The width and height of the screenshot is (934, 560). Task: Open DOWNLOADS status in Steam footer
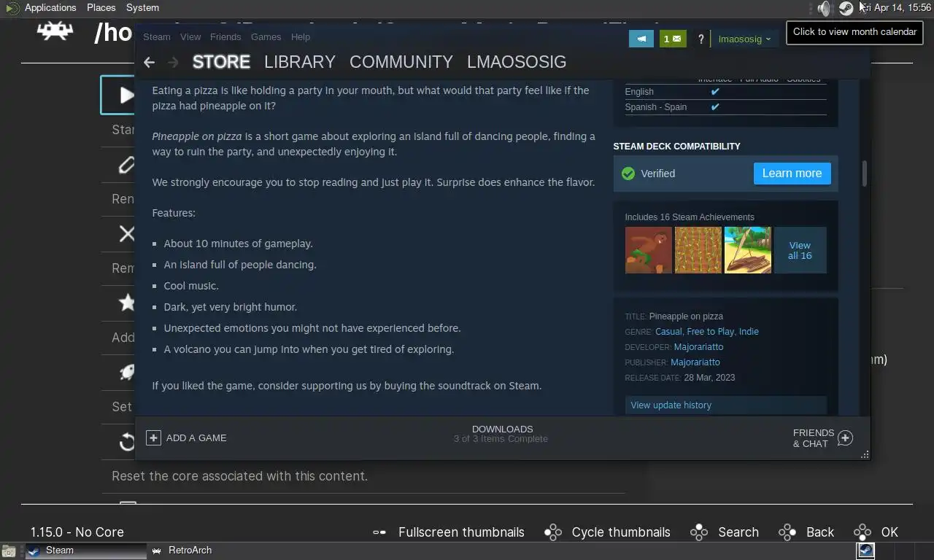501,434
